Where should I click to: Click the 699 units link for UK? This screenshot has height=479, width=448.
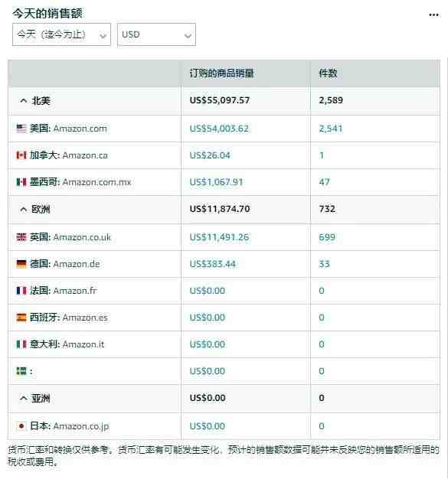[x=327, y=237]
